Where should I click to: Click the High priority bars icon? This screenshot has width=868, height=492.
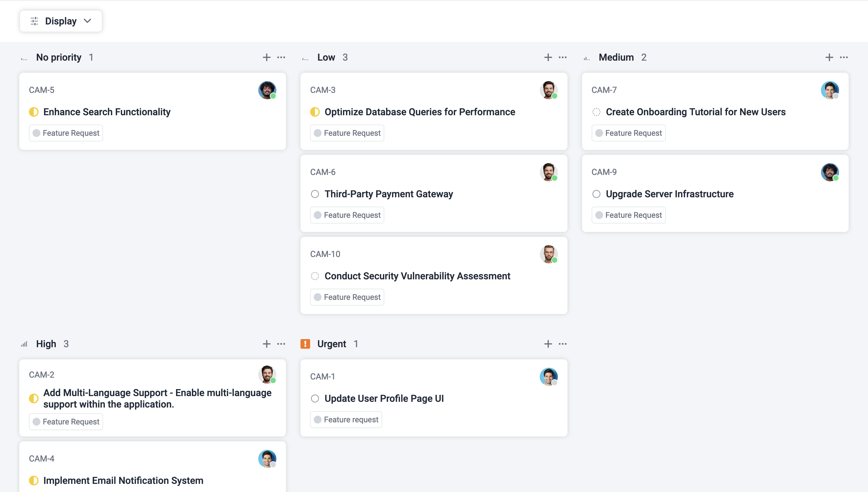(x=24, y=344)
